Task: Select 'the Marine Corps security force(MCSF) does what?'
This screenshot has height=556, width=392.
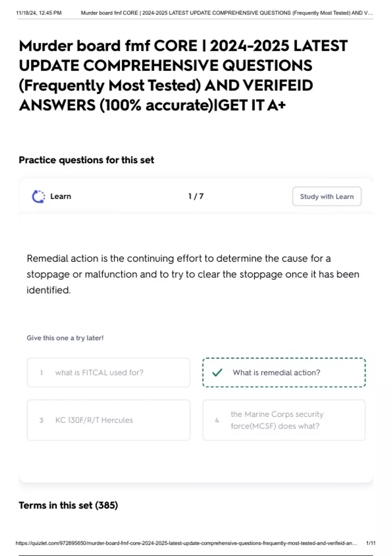Action: click(x=284, y=420)
